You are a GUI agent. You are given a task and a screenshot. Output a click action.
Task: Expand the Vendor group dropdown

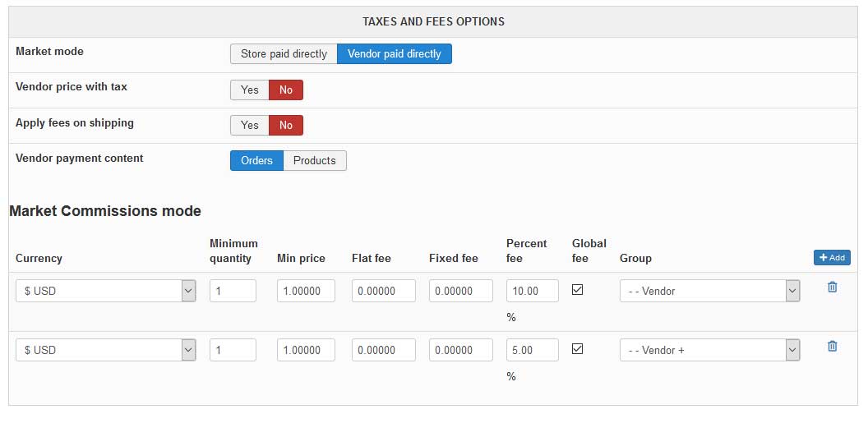pos(710,291)
